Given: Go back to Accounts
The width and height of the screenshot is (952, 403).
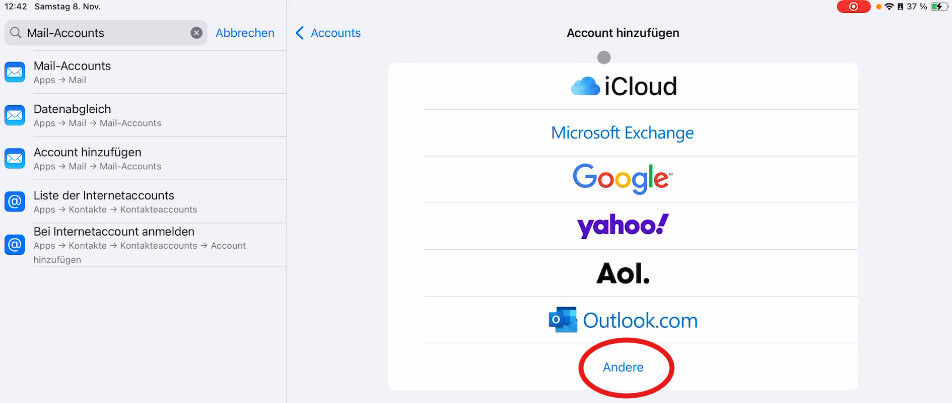Looking at the screenshot, I should pyautogui.click(x=328, y=33).
